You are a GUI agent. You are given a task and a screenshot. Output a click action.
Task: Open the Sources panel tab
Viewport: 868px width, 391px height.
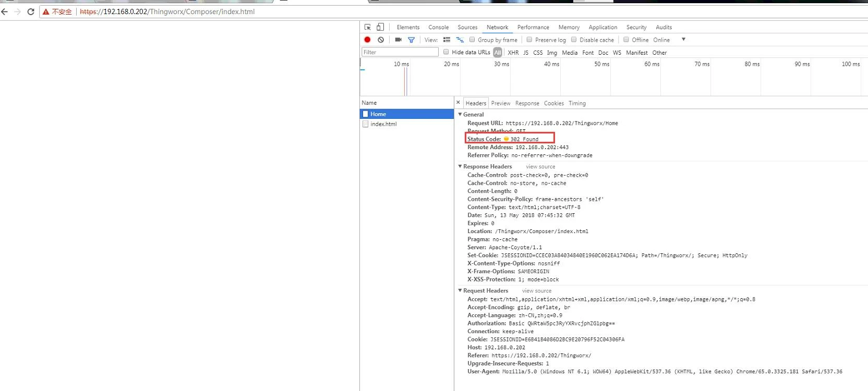467,27
